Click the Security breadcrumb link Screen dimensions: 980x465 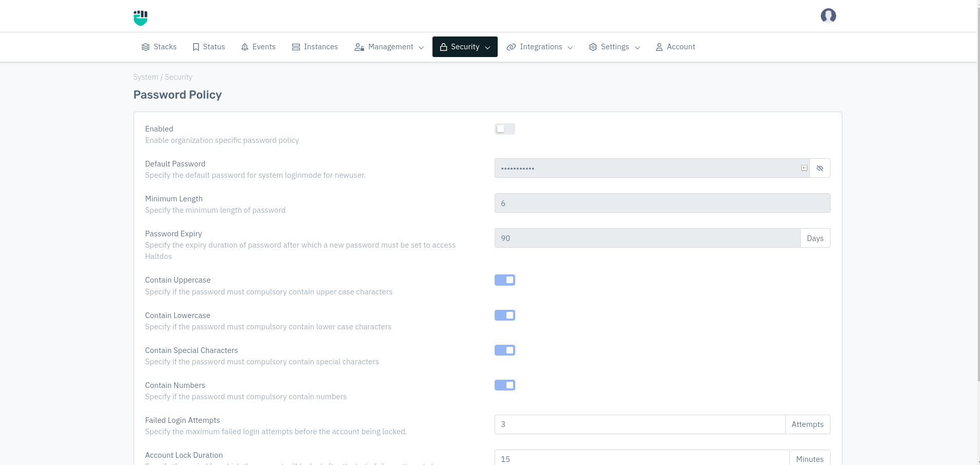coord(178,77)
